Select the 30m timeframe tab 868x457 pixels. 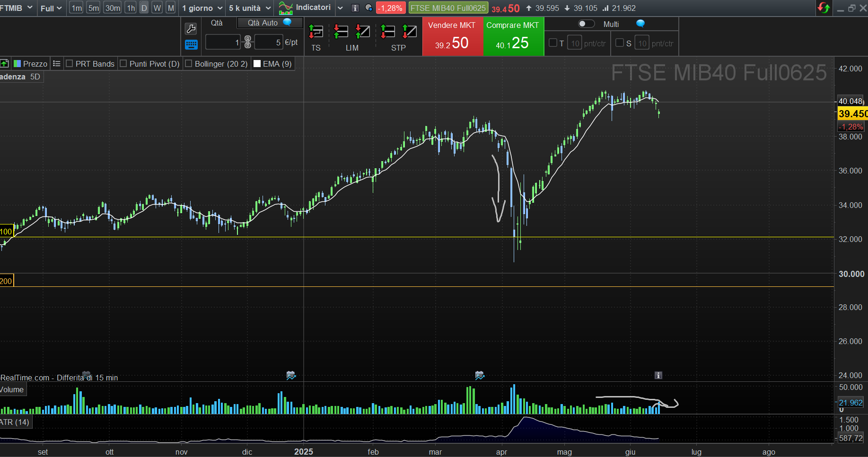(x=113, y=8)
